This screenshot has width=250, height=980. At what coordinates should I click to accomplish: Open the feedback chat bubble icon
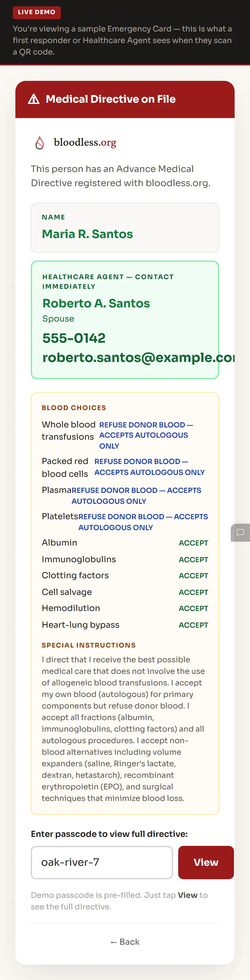pyautogui.click(x=240, y=532)
